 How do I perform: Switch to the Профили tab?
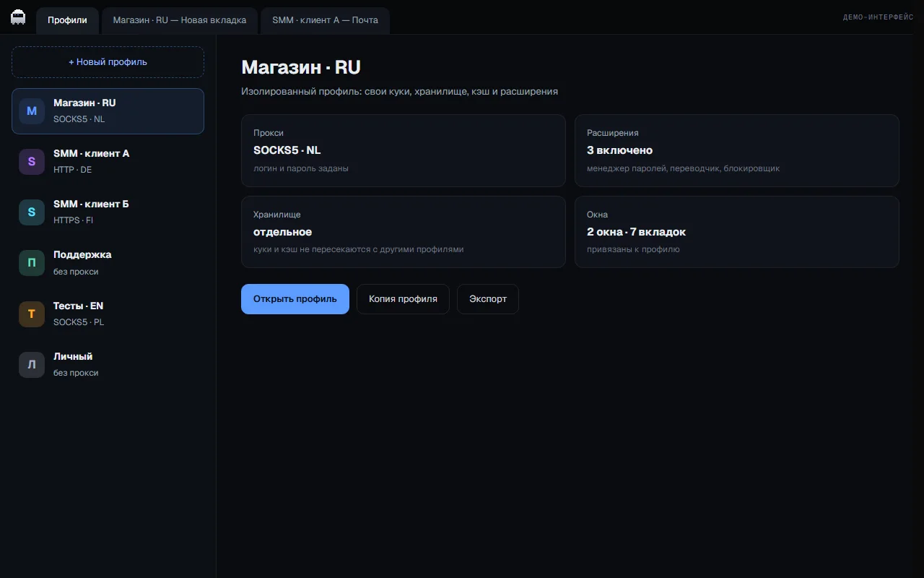67,20
